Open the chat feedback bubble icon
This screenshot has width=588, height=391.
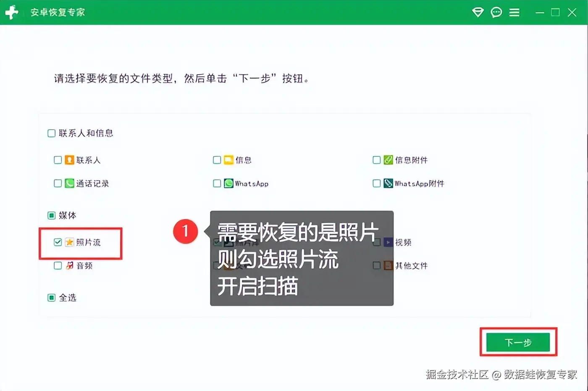tap(496, 12)
